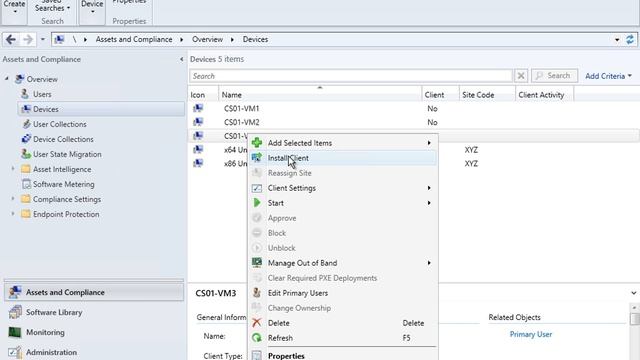Click the Forward navigation arrow
Viewport: 640px width, 360px height.
(28, 40)
